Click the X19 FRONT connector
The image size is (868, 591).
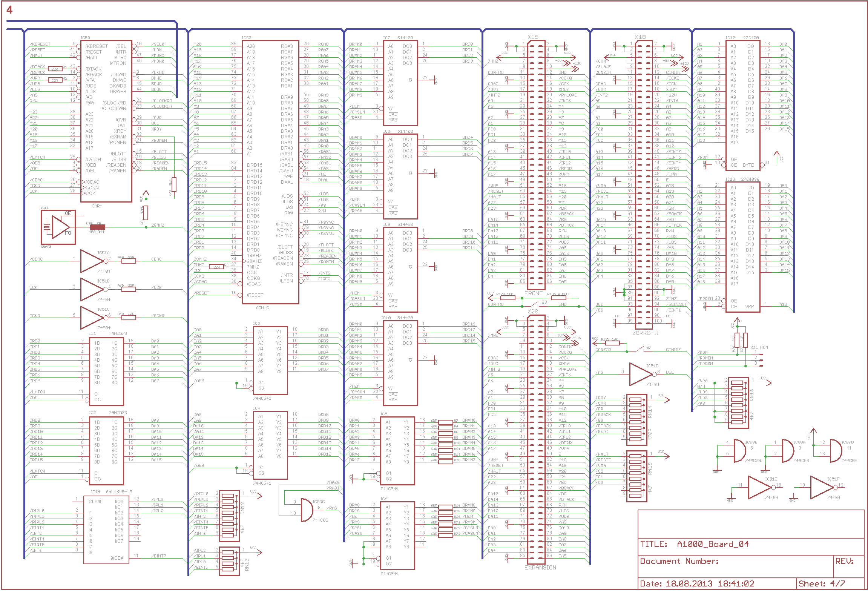(537, 165)
